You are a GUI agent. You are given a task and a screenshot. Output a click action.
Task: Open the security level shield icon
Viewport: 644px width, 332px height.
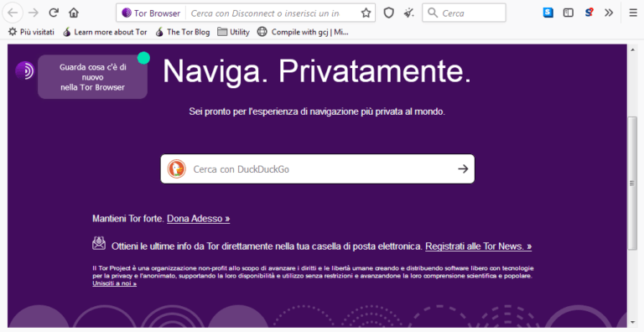pos(388,13)
